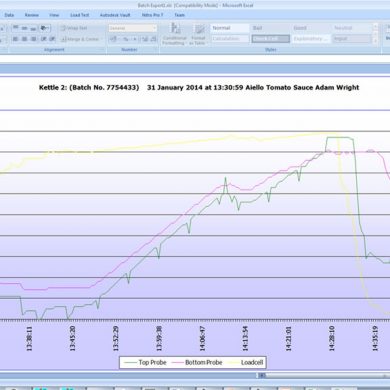Center cell text horizontally

tap(24, 39)
